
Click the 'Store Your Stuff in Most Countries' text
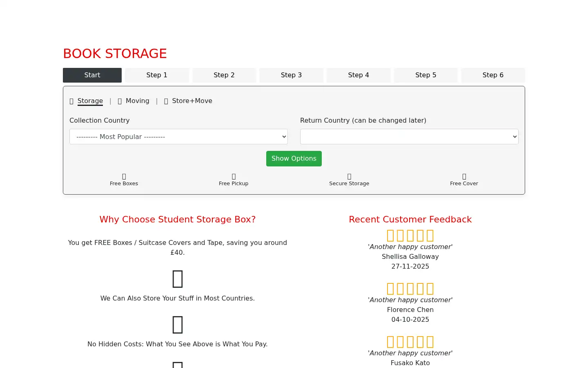(x=178, y=298)
